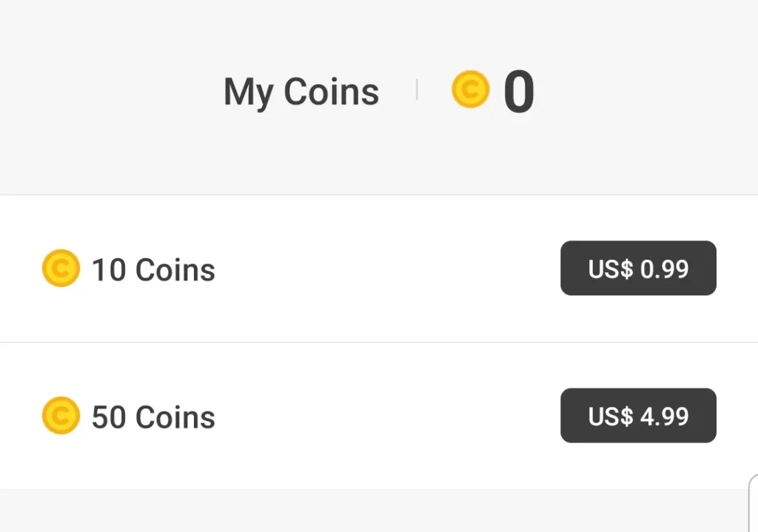Select the My Coins heading

coord(301,92)
